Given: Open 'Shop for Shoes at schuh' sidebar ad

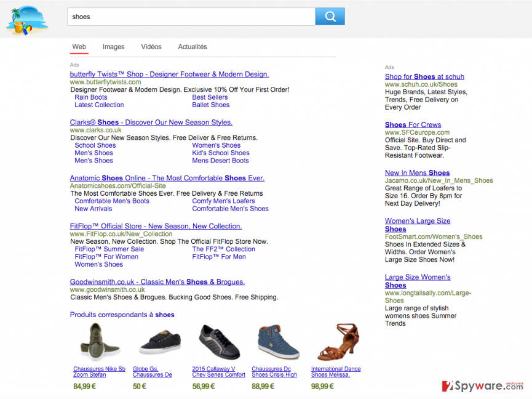Looking at the screenshot, I should click(x=424, y=77).
